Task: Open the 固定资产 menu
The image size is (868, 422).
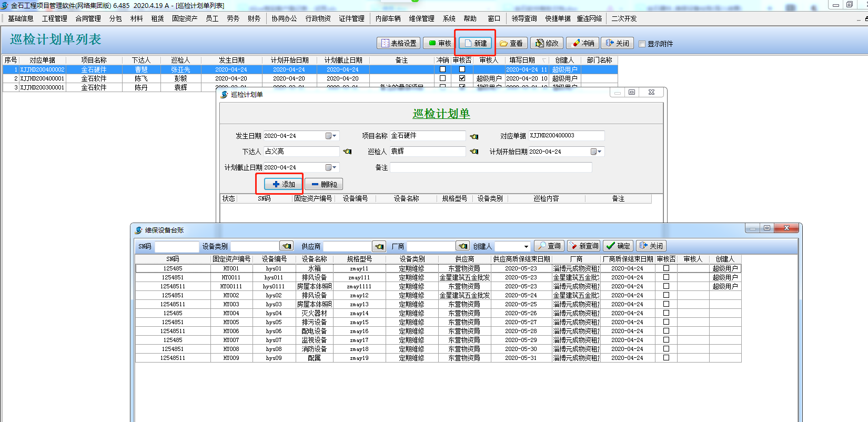Action: [x=185, y=18]
